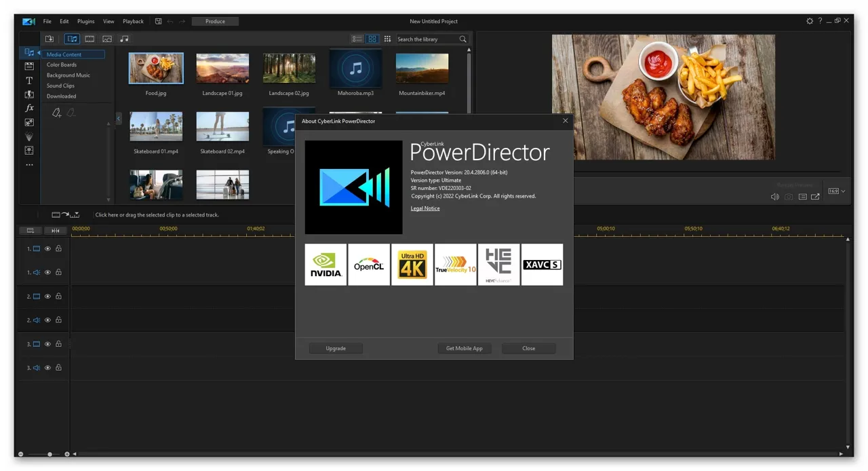Filter library to show audio only

(124, 39)
